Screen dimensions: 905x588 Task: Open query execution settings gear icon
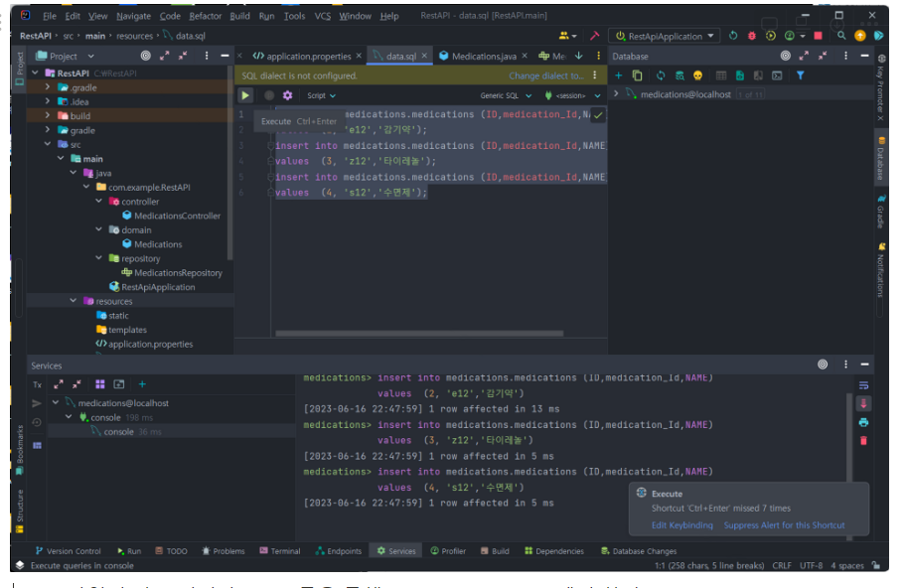pyautogui.click(x=287, y=95)
